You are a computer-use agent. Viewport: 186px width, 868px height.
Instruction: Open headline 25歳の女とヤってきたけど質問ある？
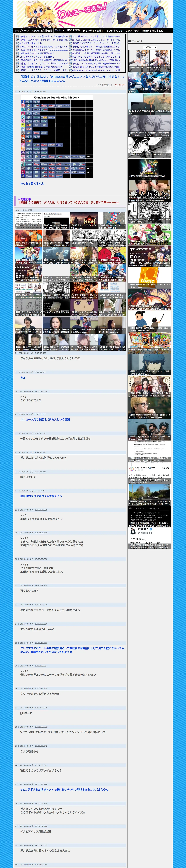click(x=37, y=53)
